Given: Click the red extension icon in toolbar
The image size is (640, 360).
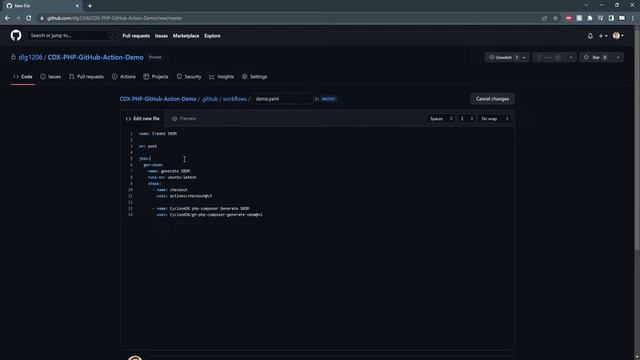Looking at the screenshot, I should point(569,18).
